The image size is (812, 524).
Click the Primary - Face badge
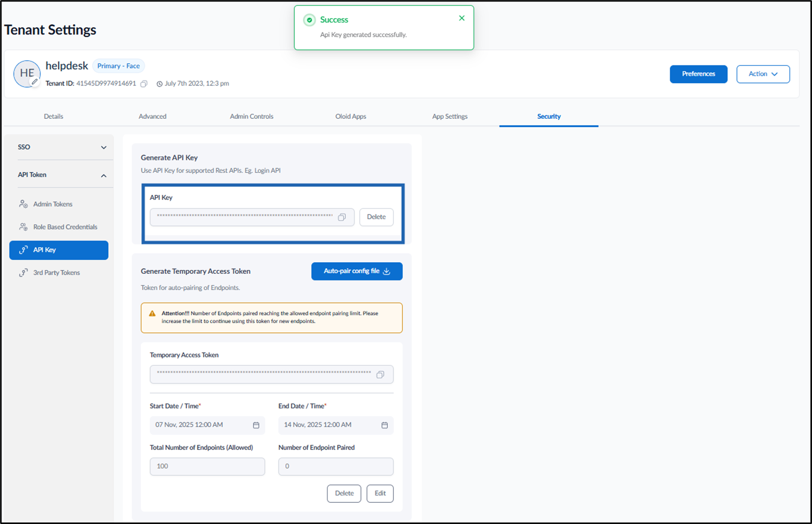119,66
